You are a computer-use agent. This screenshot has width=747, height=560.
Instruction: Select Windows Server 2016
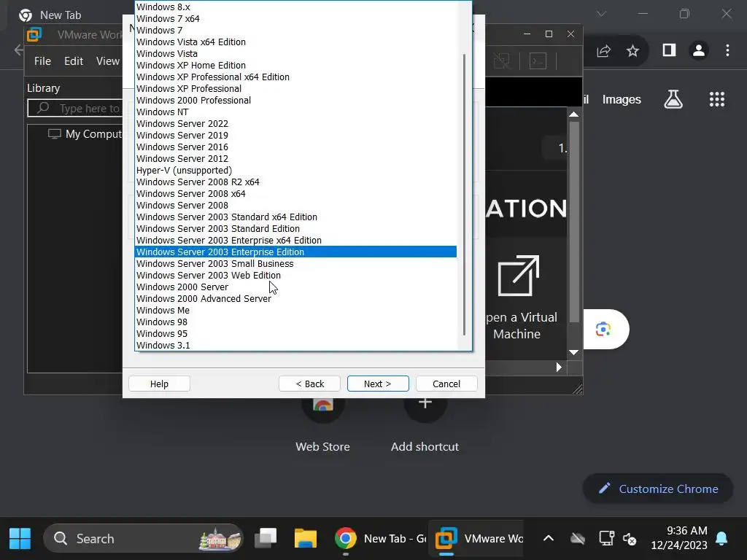296,147
